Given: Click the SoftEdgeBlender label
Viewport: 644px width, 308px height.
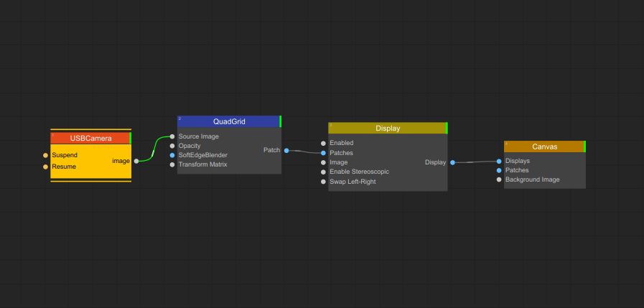Looking at the screenshot, I should tap(203, 155).
